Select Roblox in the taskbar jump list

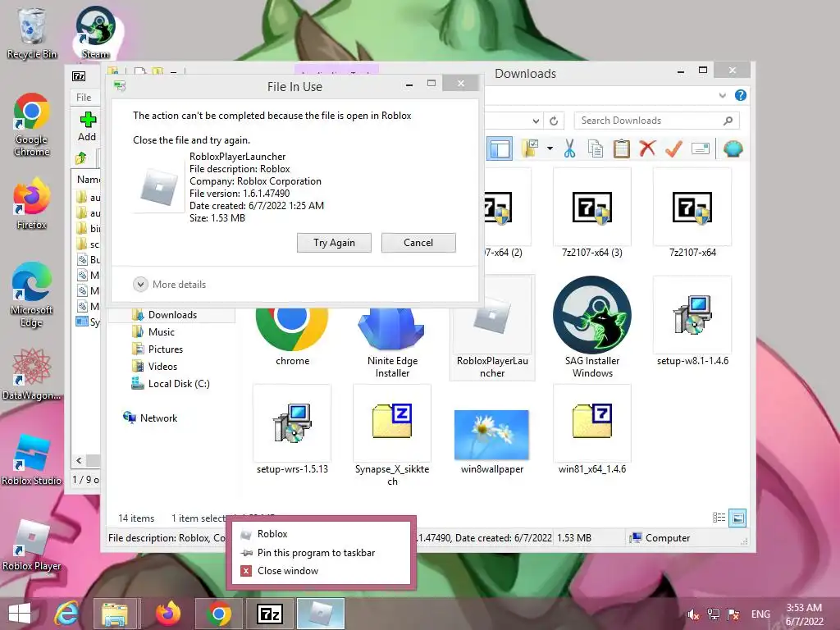tap(321, 534)
